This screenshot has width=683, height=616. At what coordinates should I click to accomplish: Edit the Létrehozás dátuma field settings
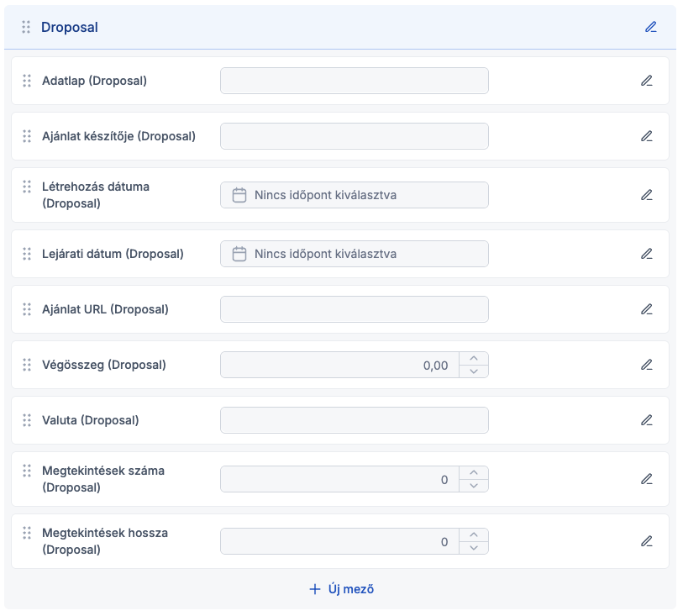[x=646, y=195]
